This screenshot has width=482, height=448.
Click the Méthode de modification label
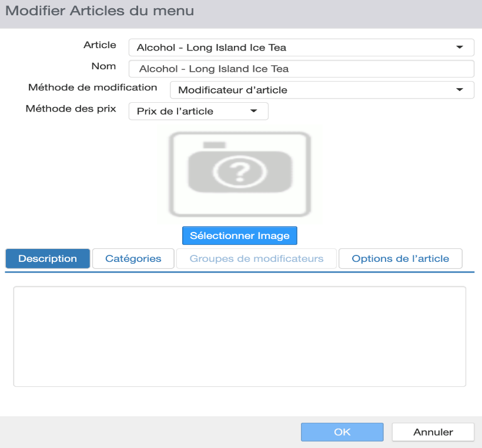click(92, 87)
